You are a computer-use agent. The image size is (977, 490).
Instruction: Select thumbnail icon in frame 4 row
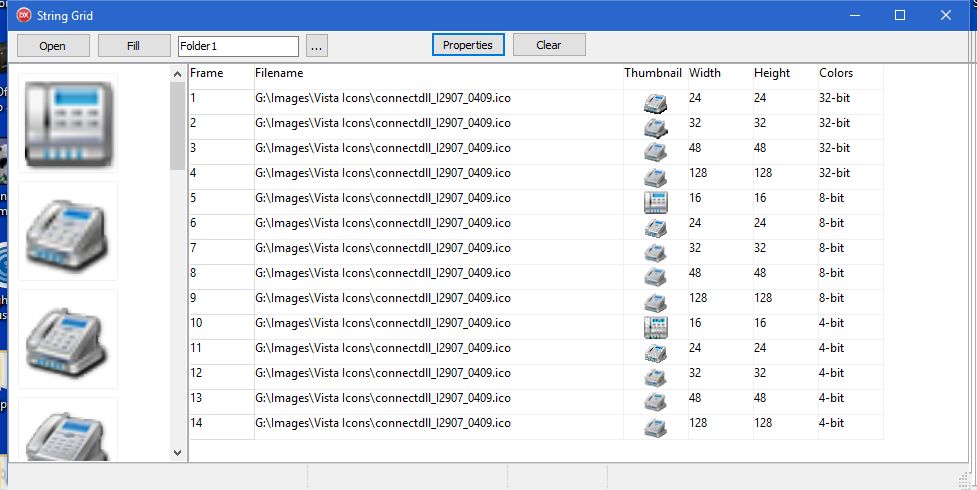[655, 177]
